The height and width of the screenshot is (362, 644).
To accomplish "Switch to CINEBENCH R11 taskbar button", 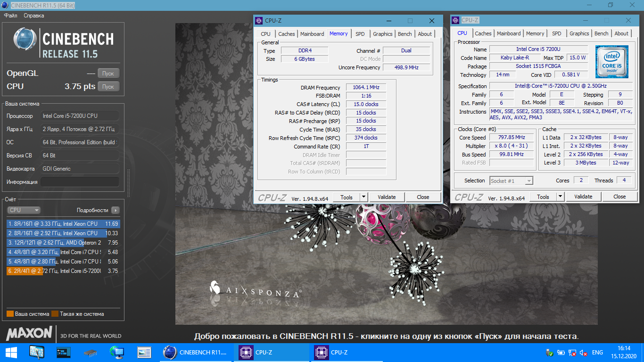I will click(195, 352).
